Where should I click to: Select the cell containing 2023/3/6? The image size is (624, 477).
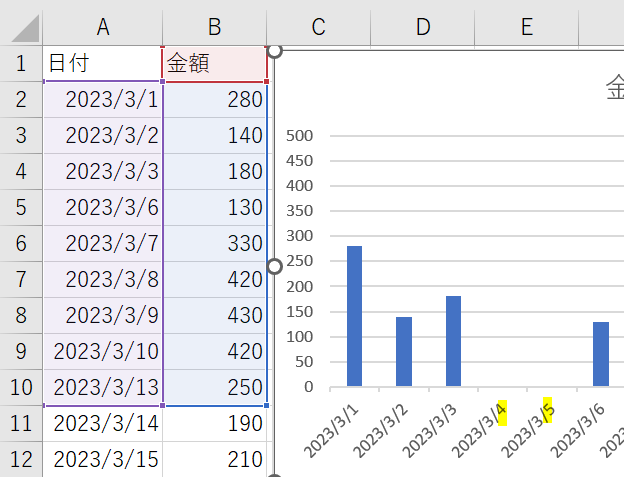coord(103,207)
